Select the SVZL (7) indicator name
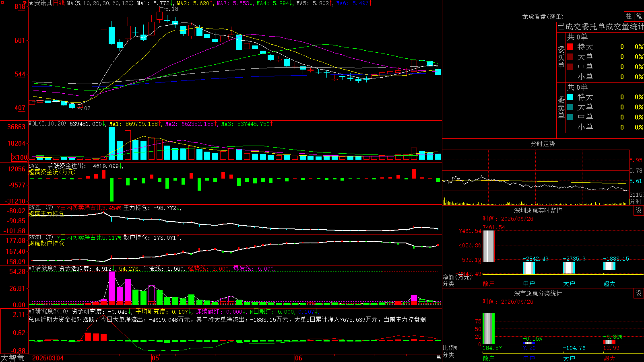 [x=41, y=208]
